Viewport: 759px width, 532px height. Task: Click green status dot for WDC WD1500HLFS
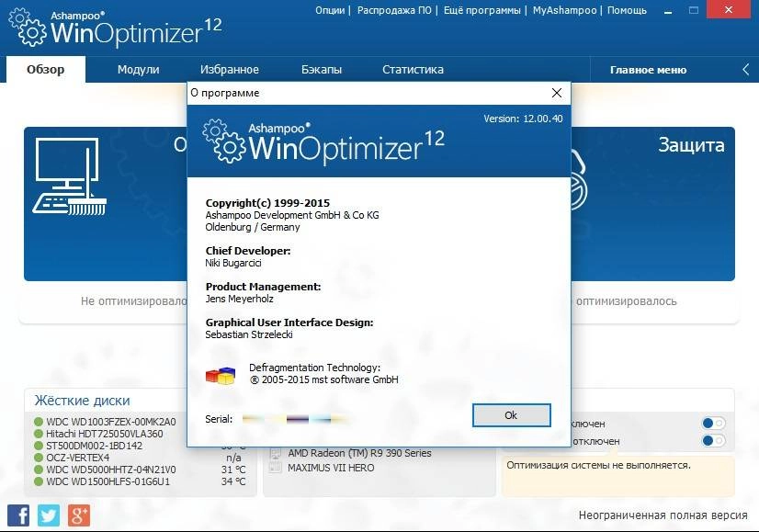click(x=39, y=481)
